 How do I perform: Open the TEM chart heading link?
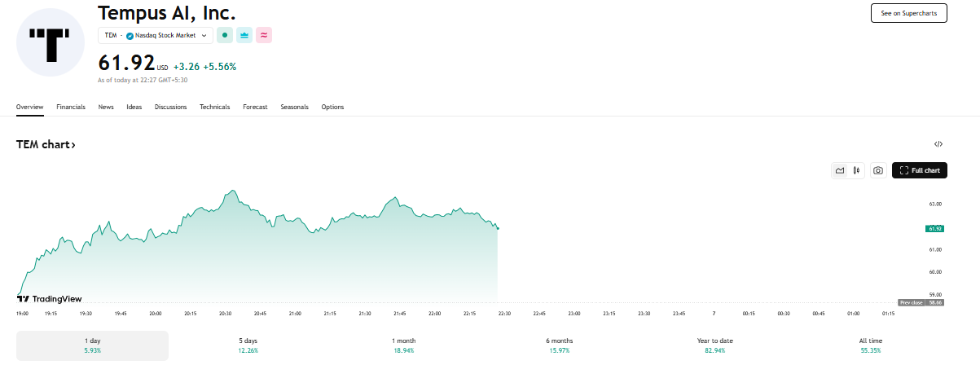[46, 144]
